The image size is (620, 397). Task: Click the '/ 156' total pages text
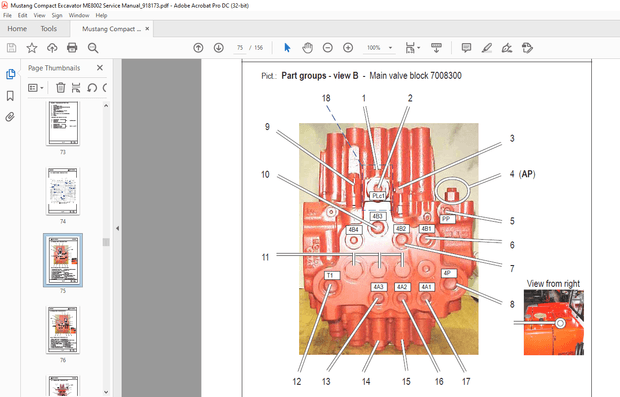(x=256, y=48)
